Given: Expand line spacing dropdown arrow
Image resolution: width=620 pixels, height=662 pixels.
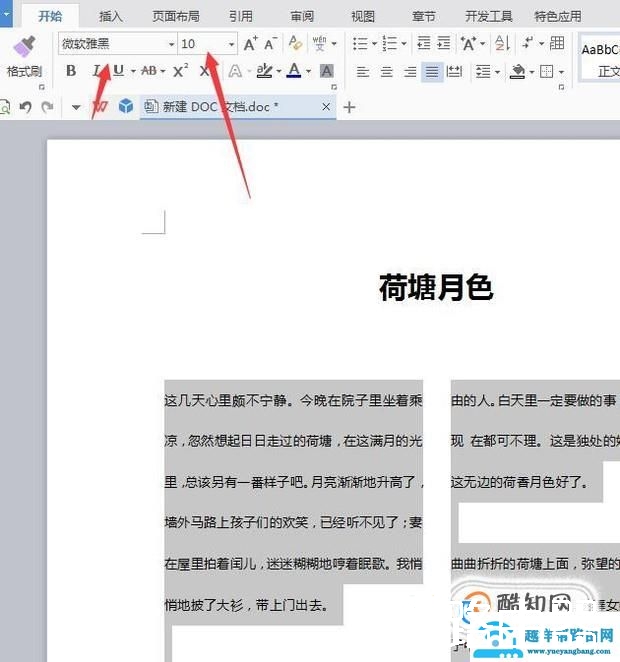Looking at the screenshot, I should 497,72.
